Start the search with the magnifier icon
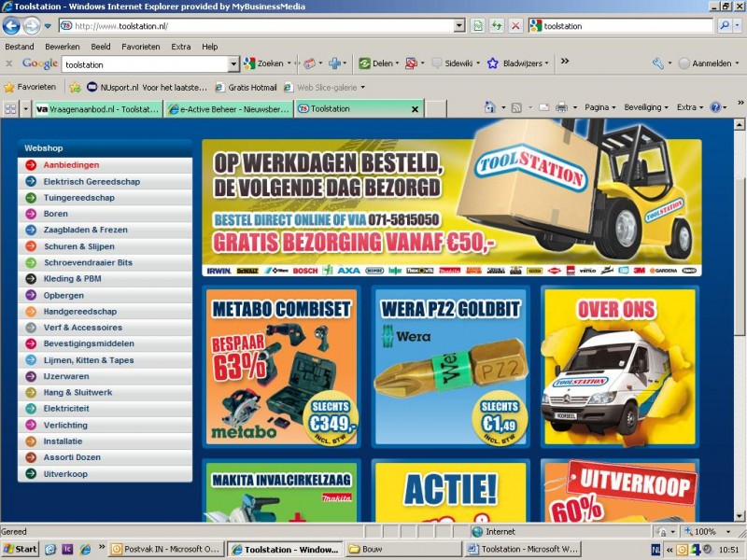This screenshot has width=747, height=560. (x=725, y=26)
